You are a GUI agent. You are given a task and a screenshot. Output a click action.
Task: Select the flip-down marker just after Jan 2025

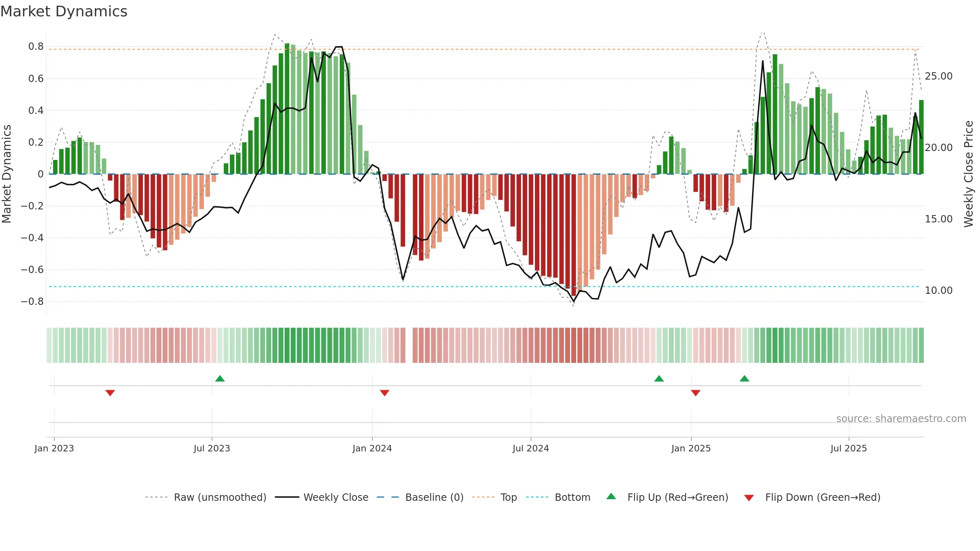[x=696, y=393]
